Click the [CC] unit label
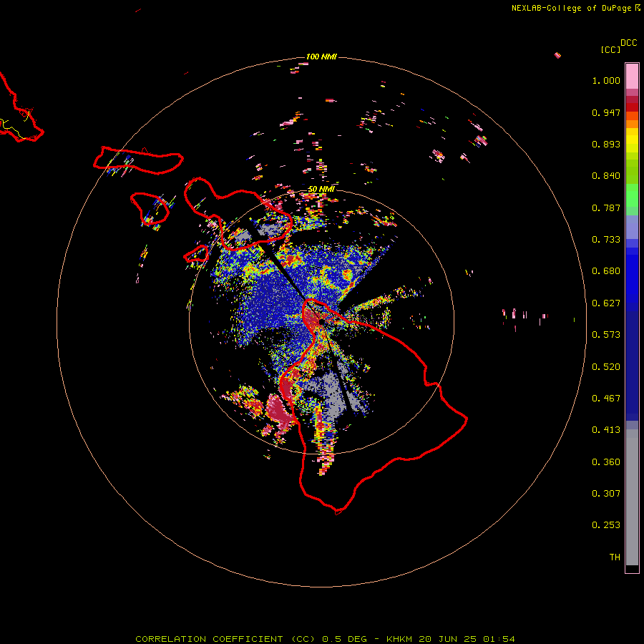644x644 pixels. coord(611,49)
